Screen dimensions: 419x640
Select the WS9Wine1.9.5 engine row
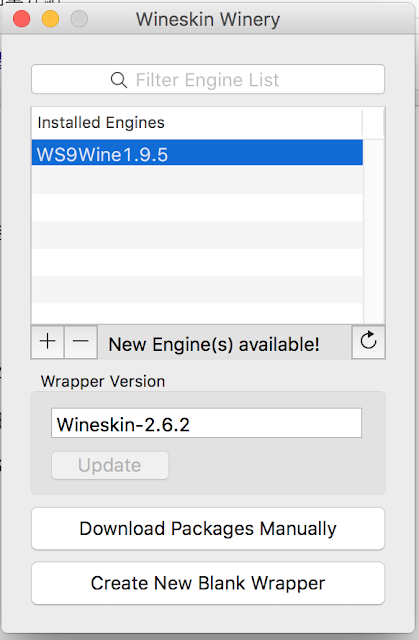[197, 153]
